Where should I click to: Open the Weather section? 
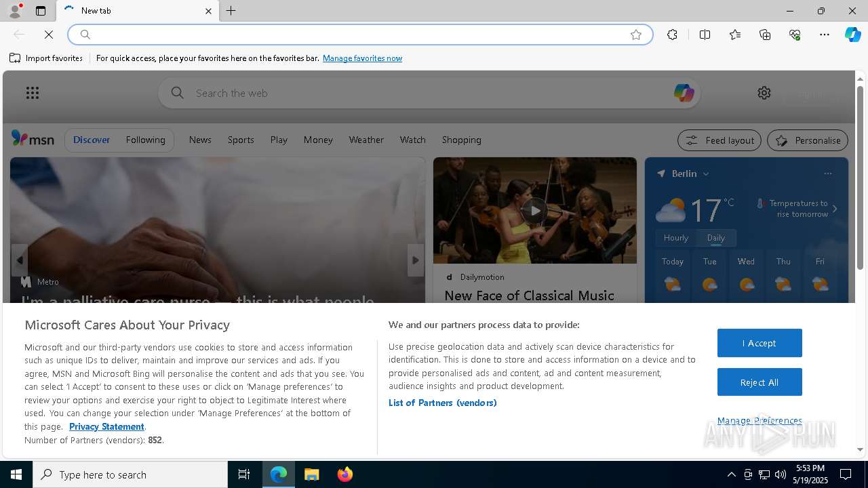point(366,140)
